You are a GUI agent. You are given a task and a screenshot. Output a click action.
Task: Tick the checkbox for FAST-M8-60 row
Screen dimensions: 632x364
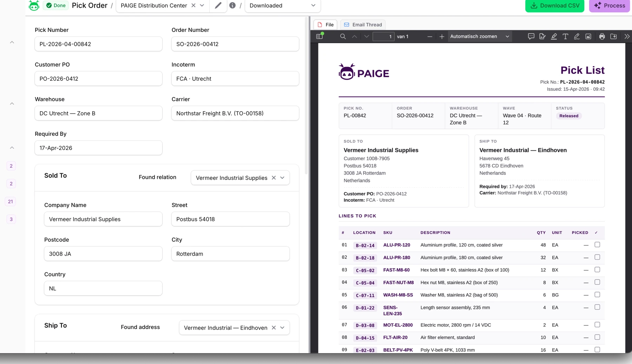(x=597, y=270)
